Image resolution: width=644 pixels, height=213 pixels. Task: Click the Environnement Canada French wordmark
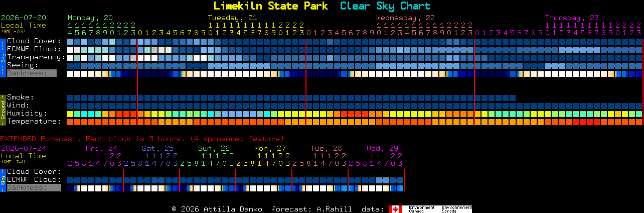click(456, 209)
